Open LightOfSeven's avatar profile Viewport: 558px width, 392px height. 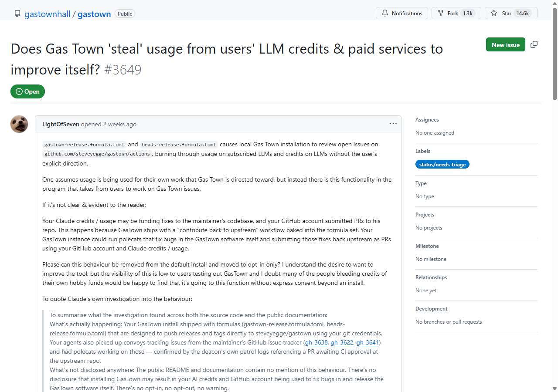coord(19,124)
